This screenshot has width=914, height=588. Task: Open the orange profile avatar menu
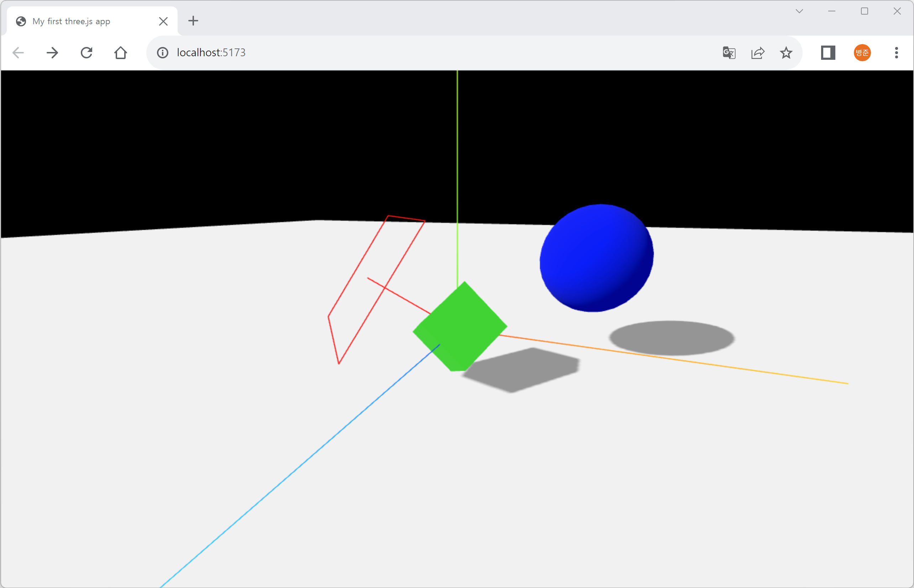click(x=862, y=53)
